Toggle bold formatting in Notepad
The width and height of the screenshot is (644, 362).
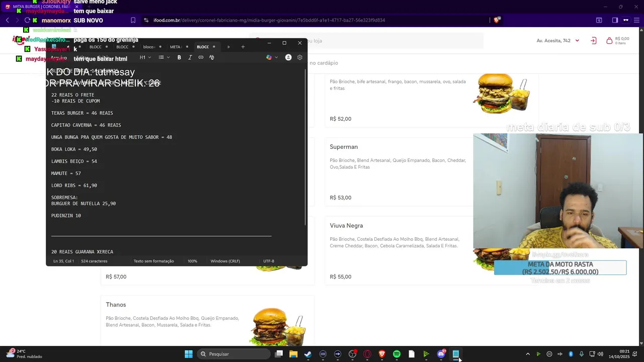[179, 57]
